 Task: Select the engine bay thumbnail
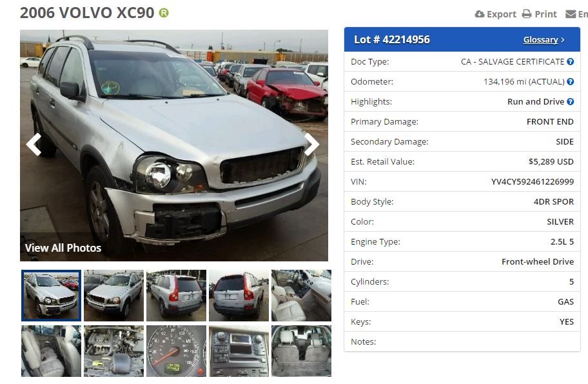113,351
